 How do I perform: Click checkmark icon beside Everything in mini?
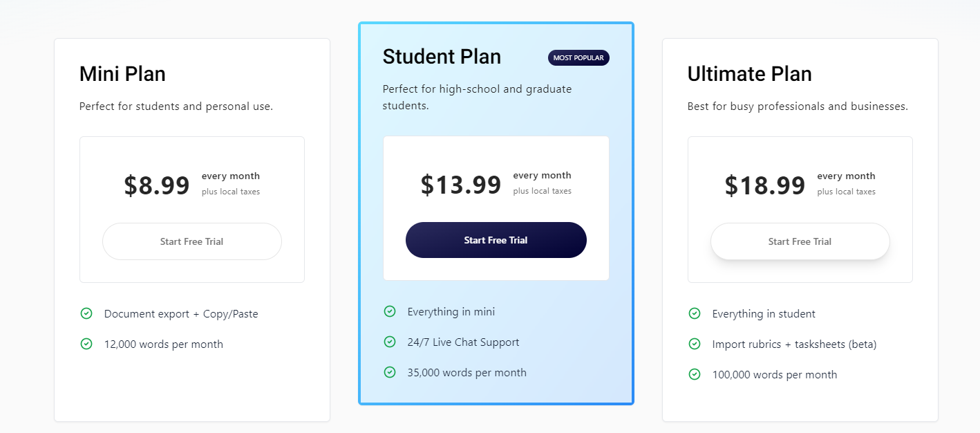pos(390,311)
